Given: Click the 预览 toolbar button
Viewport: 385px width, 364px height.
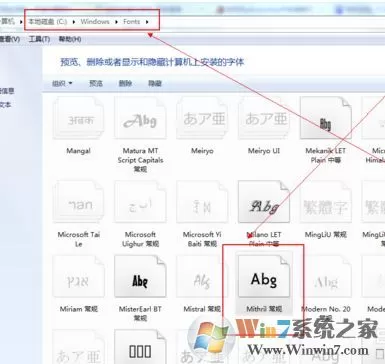Looking at the screenshot, I should point(96,83).
